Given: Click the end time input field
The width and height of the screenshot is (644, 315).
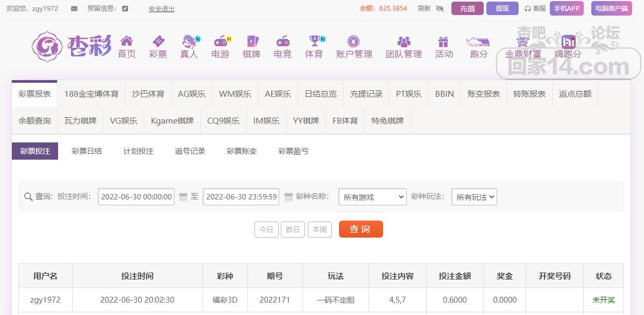Looking at the screenshot, I should (242, 197).
